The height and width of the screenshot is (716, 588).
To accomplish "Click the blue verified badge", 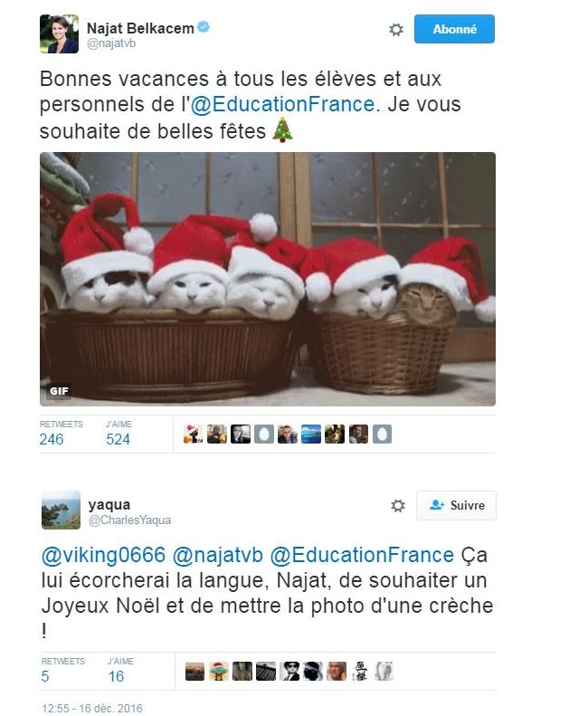I will (204, 27).
